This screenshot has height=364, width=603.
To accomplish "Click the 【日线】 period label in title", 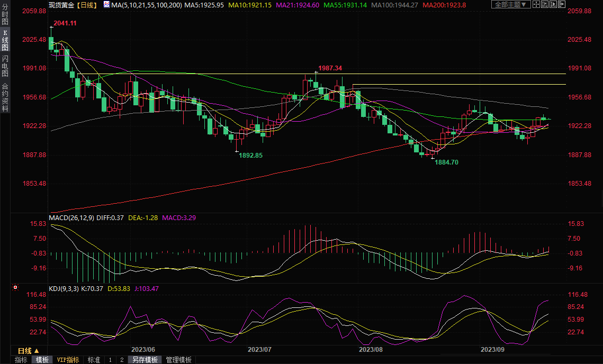I will click(86, 5).
